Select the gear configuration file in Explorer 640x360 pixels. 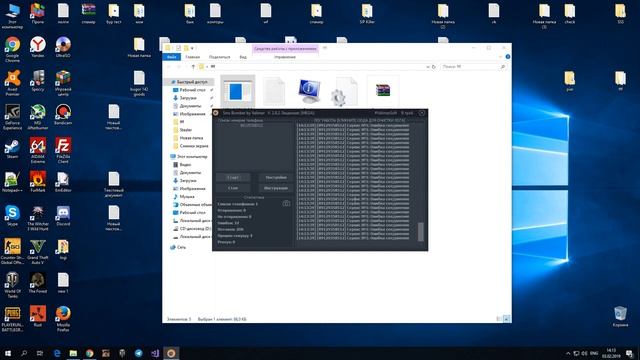point(345,91)
